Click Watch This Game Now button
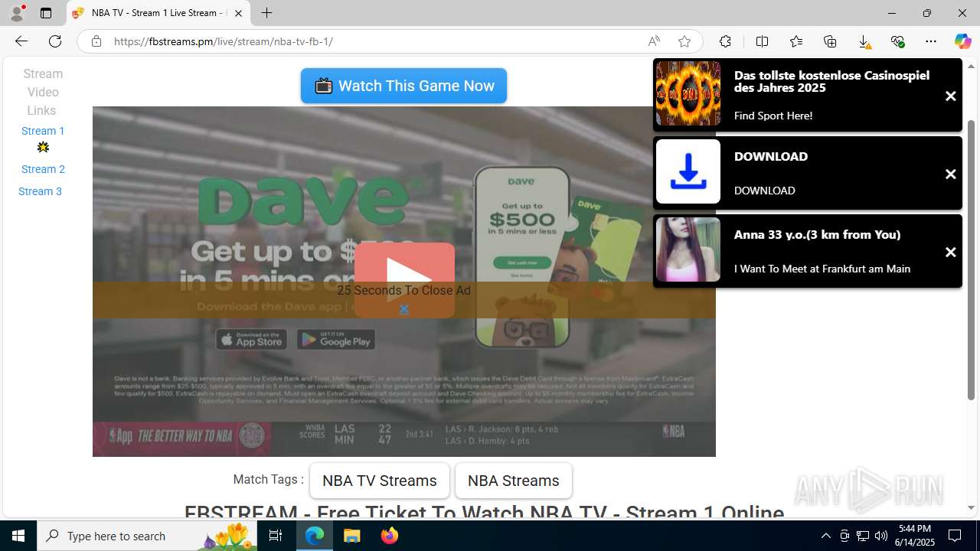This screenshot has height=551, width=980. (403, 86)
